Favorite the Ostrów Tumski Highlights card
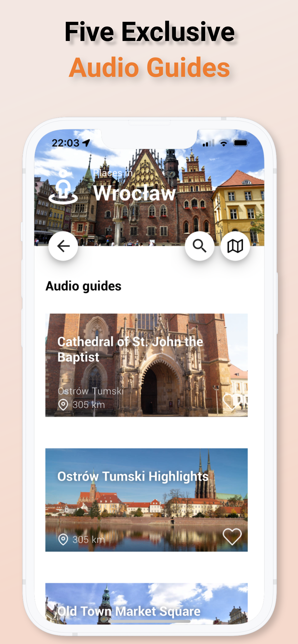The width and height of the screenshot is (298, 644). click(x=232, y=536)
